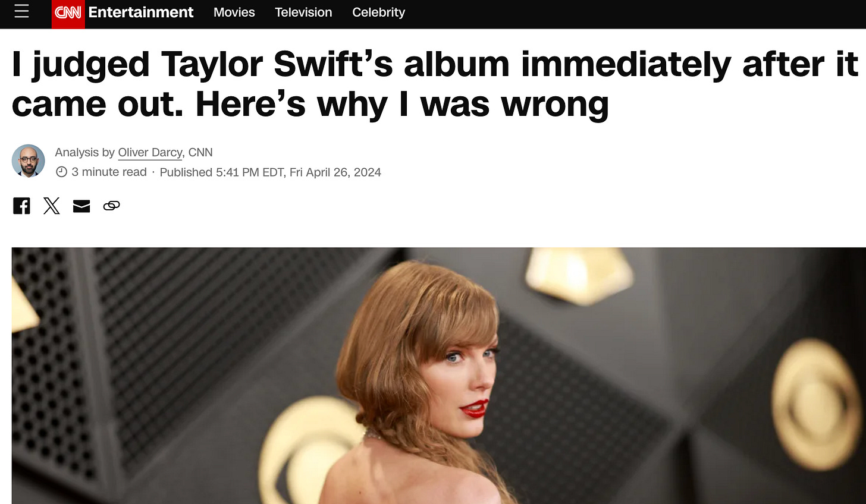
Task: Click the clock icon beside read time
Action: [61, 172]
